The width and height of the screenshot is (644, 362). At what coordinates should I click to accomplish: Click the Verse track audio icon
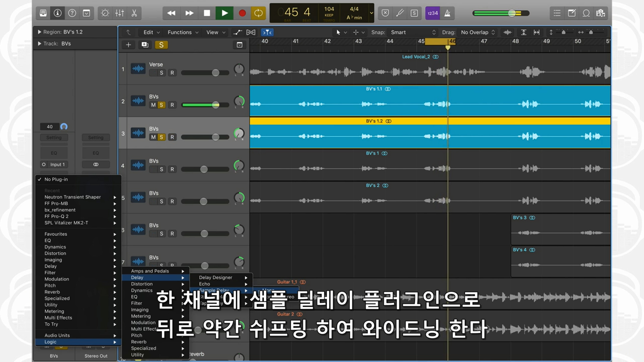(x=138, y=69)
